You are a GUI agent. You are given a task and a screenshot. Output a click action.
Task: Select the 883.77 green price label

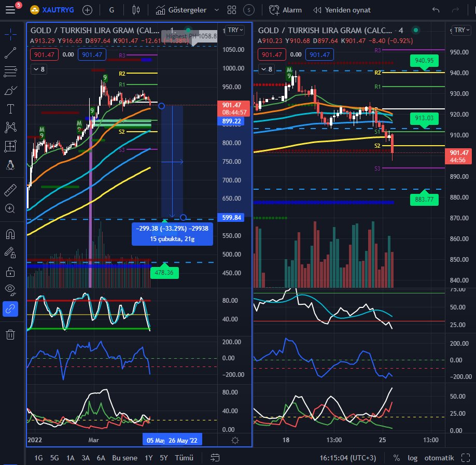424,200
